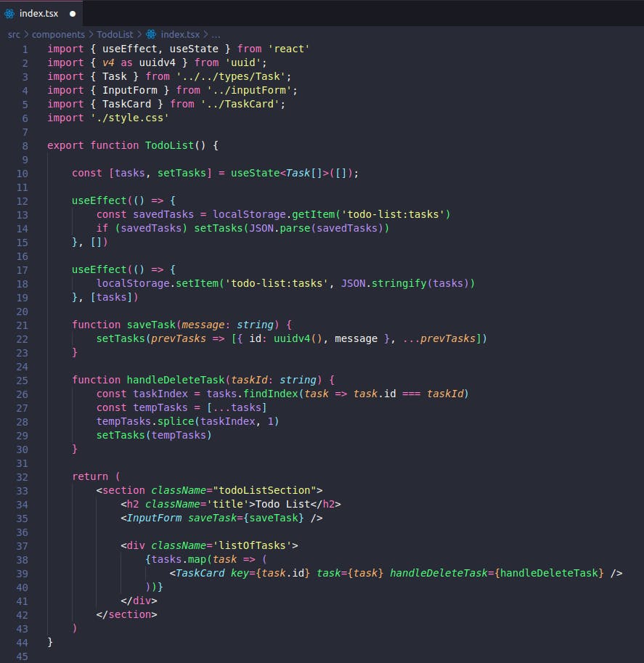Click the '...' symbol breadcrumb at the end

215,34
